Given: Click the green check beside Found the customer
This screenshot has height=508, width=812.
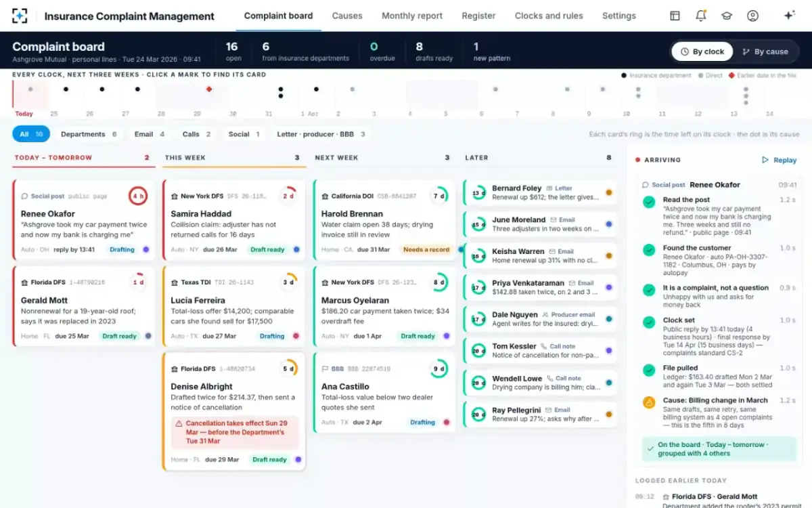Looking at the screenshot, I should (x=649, y=250).
